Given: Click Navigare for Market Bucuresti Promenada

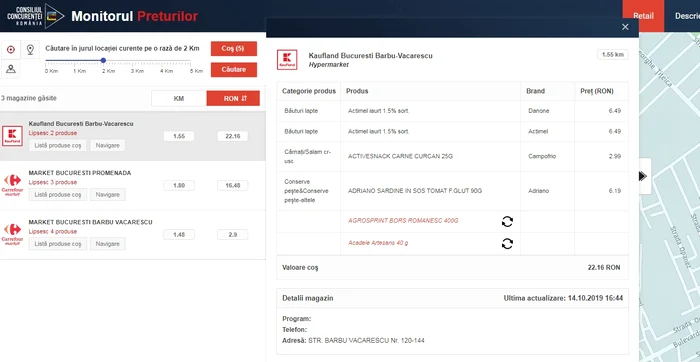Looking at the screenshot, I should pyautogui.click(x=108, y=195).
